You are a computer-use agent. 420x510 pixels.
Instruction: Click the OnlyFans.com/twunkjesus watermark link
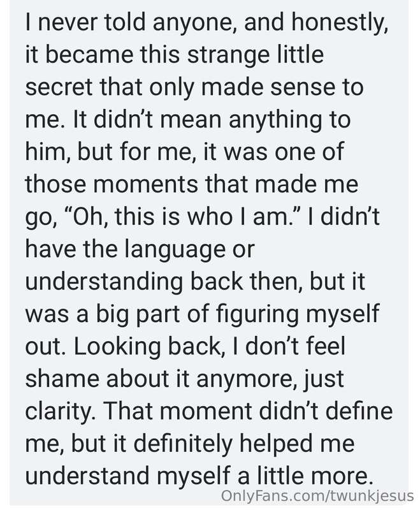(317, 497)
